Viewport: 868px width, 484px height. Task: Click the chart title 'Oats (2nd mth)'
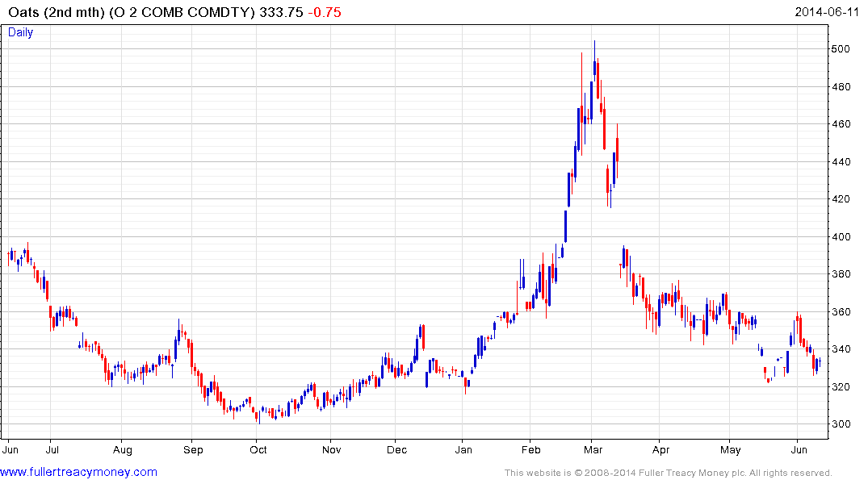(x=57, y=12)
